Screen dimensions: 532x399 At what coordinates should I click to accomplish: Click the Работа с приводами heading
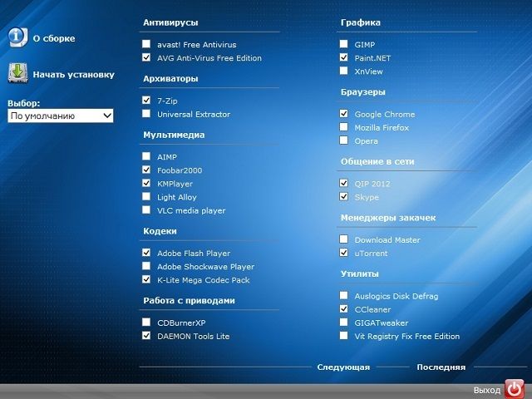point(189,301)
